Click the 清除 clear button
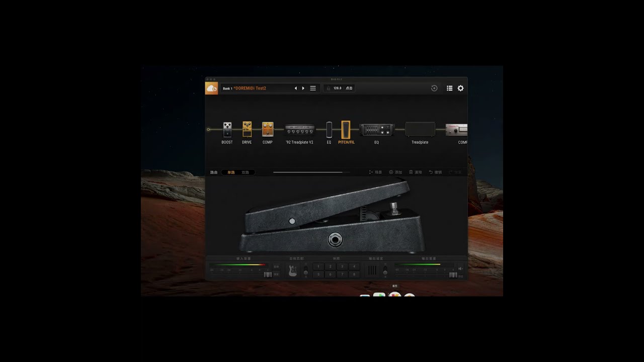This screenshot has height=362, width=644. point(416,172)
